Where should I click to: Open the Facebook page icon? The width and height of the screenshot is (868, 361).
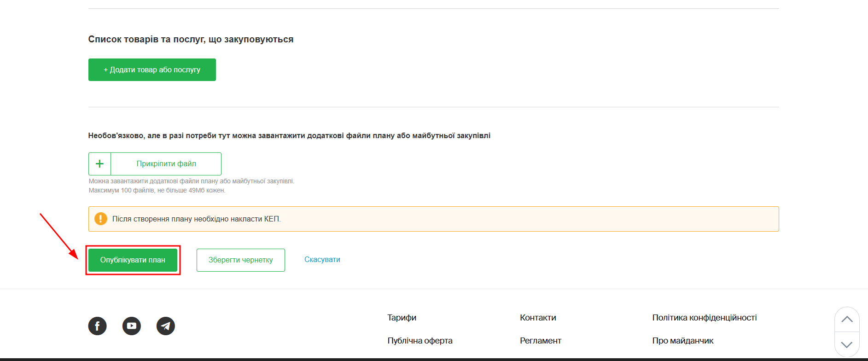(97, 326)
